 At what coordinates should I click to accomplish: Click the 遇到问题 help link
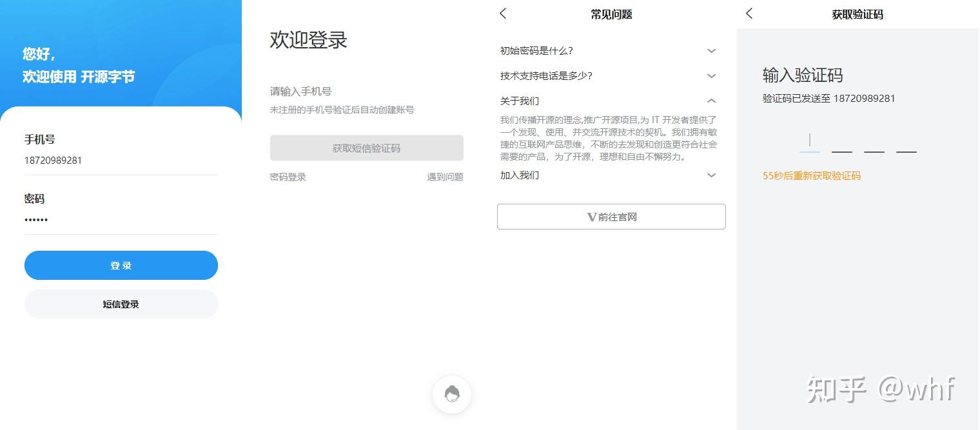click(x=444, y=177)
